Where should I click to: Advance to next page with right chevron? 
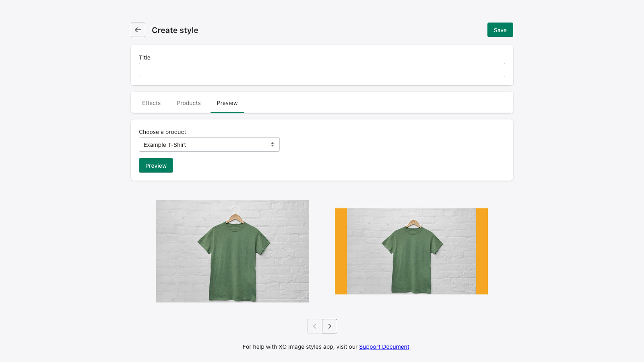[x=330, y=326]
